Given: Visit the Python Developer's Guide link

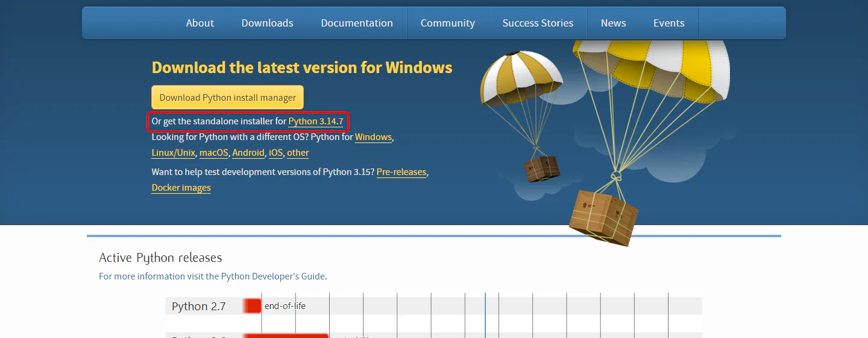Looking at the screenshot, I should click(273, 276).
